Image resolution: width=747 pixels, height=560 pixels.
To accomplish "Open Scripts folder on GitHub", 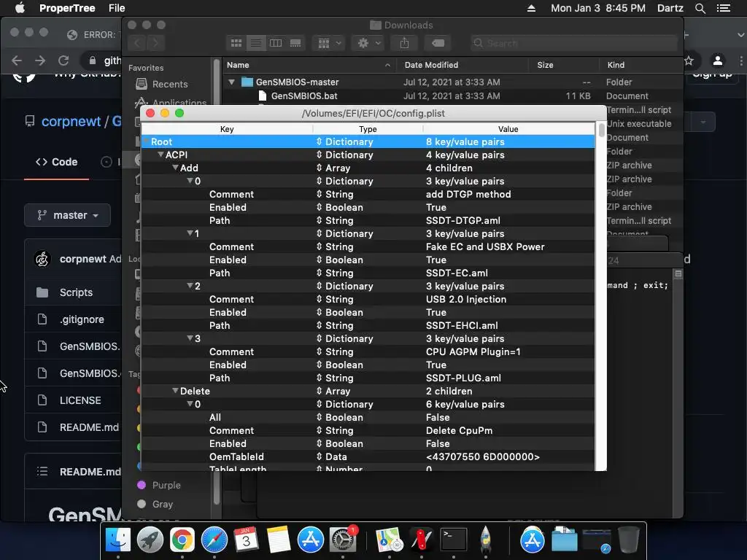I will 76,292.
